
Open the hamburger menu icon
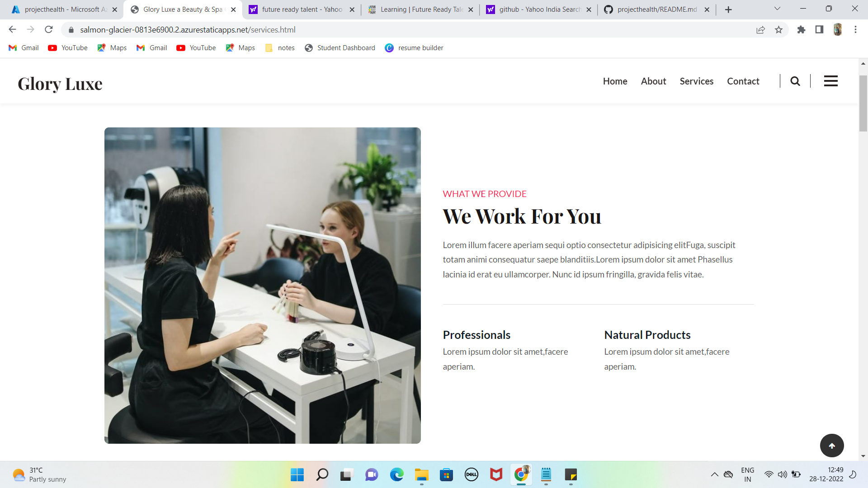point(830,81)
